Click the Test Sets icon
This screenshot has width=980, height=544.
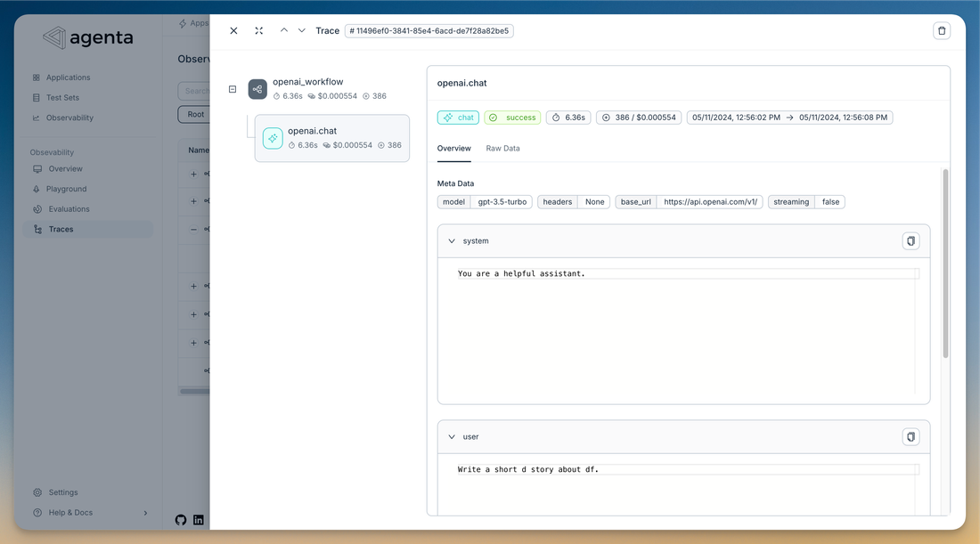coord(37,97)
